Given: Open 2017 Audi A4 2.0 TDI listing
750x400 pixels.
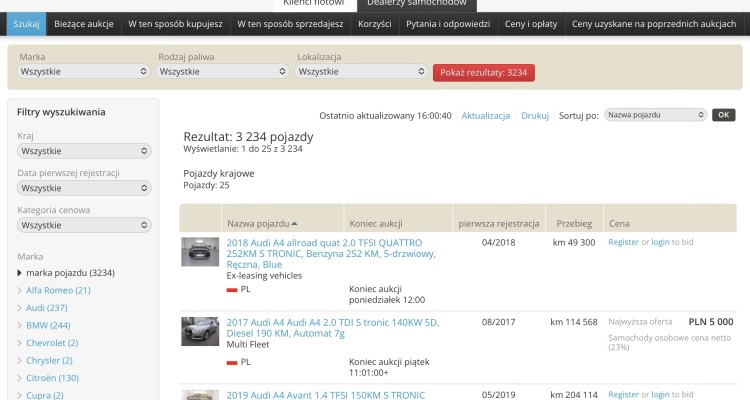Looking at the screenshot, I should click(x=333, y=328).
